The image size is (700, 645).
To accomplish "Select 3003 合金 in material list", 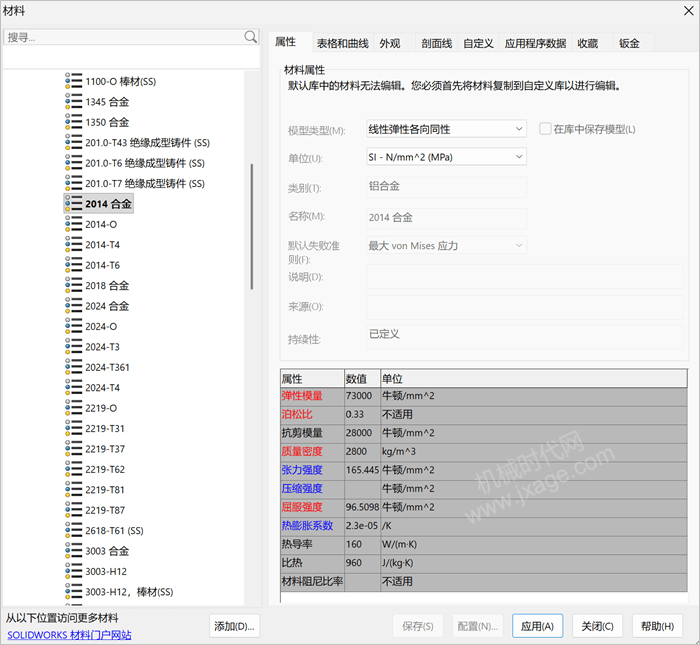I will (107, 551).
